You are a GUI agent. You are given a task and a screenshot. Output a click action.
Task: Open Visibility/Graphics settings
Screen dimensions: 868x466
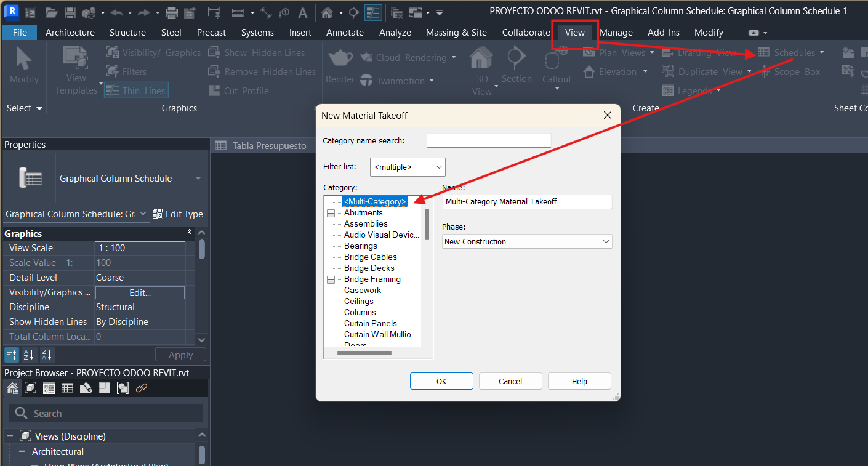pyautogui.click(x=153, y=52)
